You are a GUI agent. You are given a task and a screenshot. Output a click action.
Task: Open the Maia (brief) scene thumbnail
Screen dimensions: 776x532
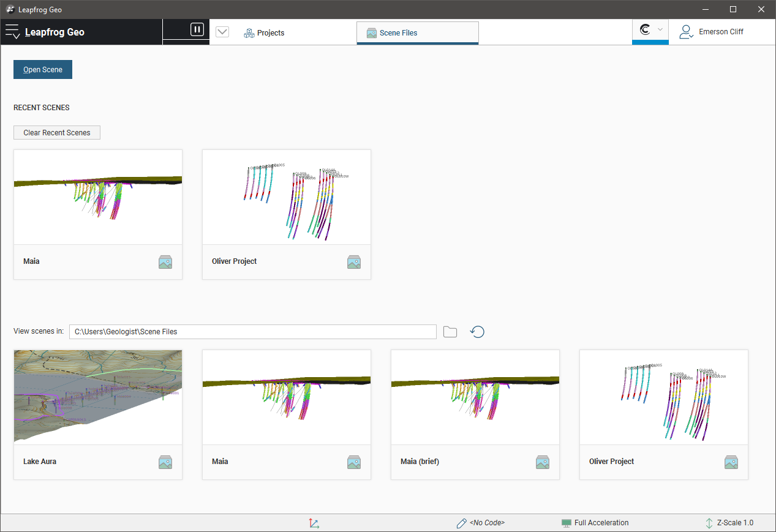(x=475, y=397)
